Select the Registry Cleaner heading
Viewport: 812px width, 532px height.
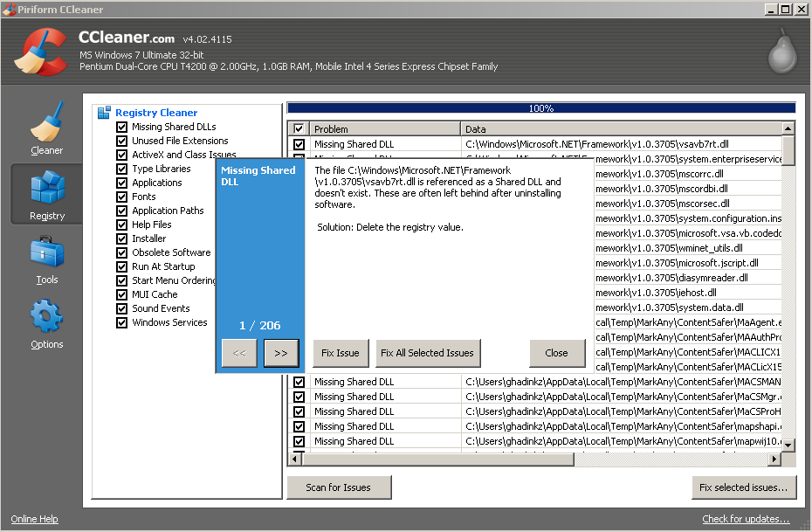click(156, 113)
